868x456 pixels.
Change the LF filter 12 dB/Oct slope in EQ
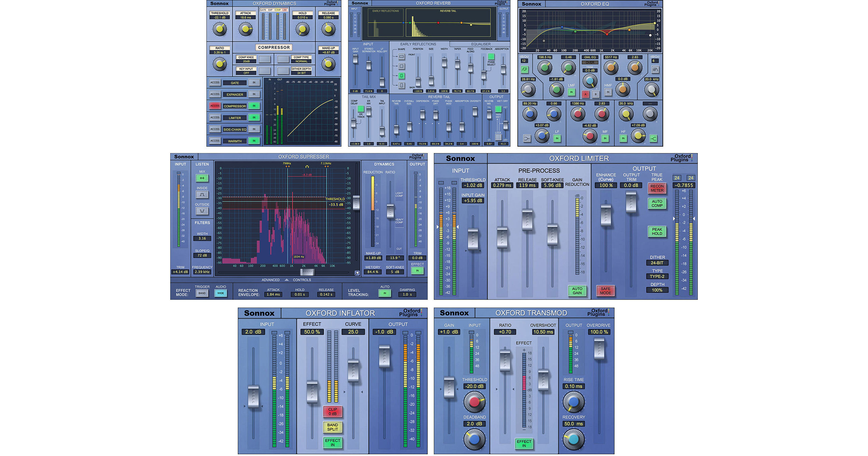click(524, 61)
